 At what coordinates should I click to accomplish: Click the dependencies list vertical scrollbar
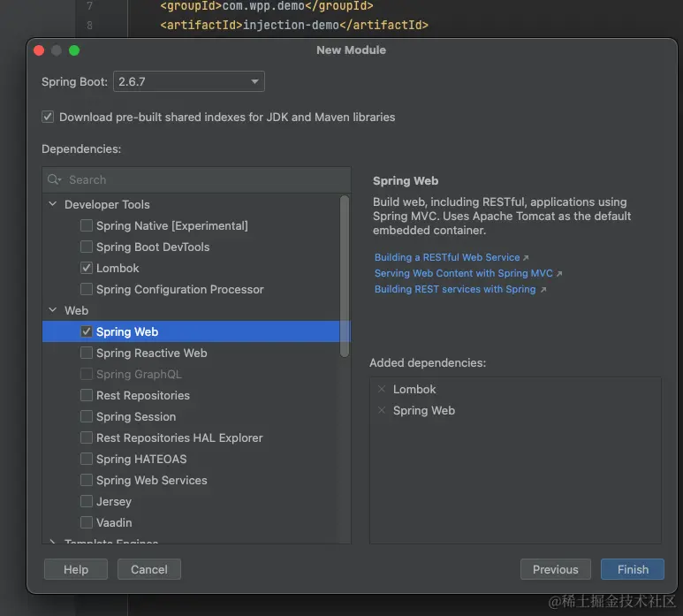pyautogui.click(x=345, y=274)
